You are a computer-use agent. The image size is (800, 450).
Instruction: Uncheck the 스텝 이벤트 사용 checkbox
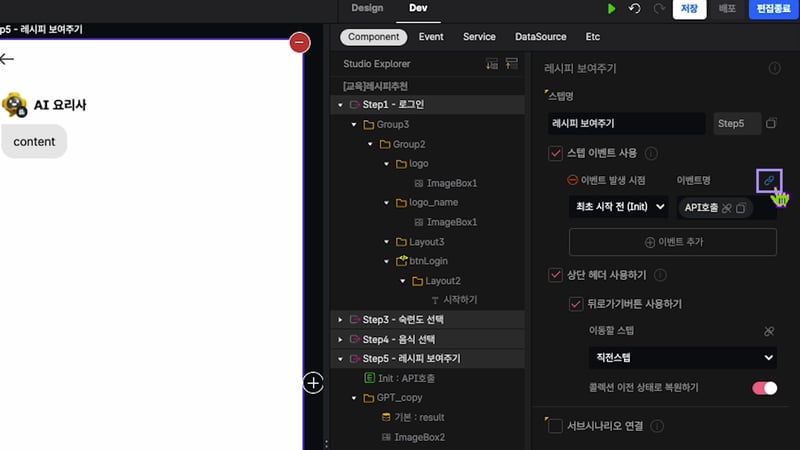(x=556, y=153)
